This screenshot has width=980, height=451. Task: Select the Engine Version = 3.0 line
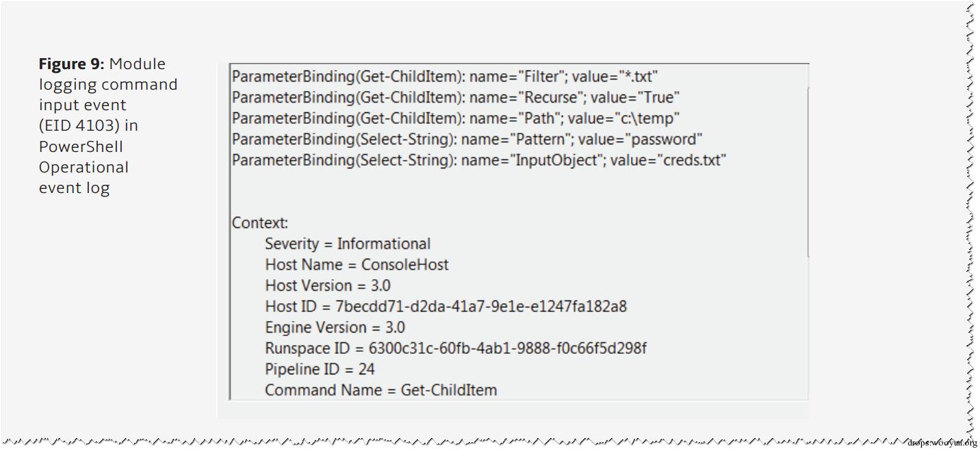335,327
